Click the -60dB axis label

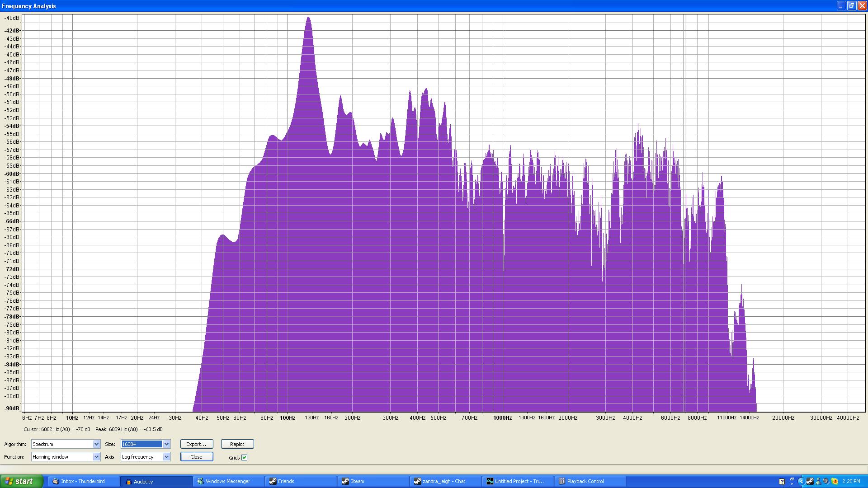pos(12,174)
